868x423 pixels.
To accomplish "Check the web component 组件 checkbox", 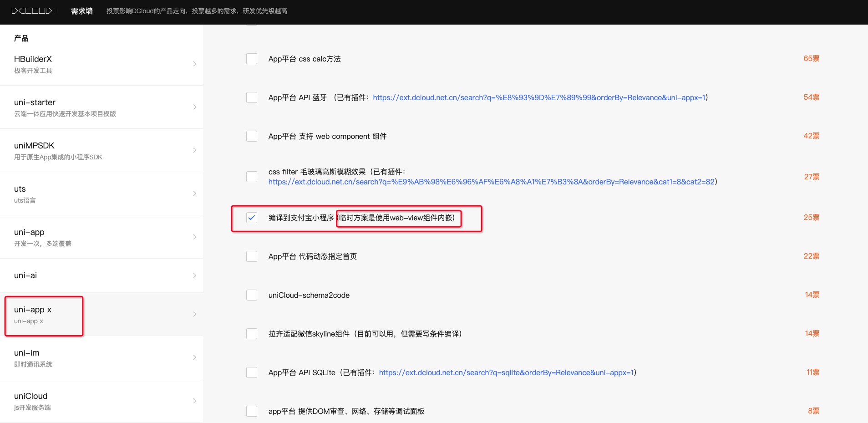I will pos(252,136).
